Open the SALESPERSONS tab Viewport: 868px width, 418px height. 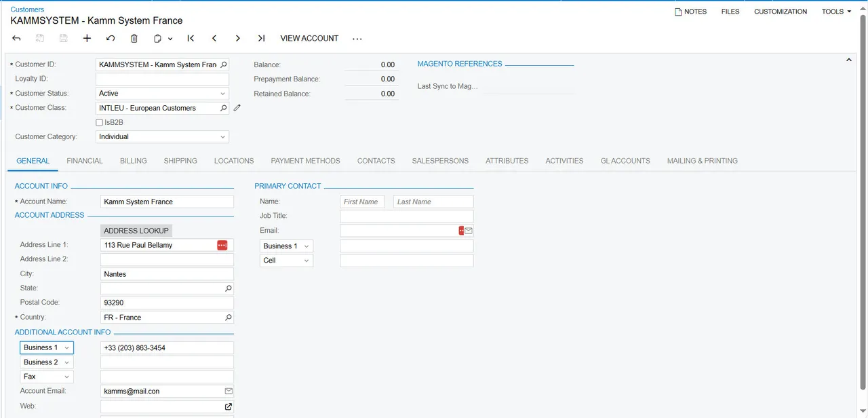[x=440, y=161]
